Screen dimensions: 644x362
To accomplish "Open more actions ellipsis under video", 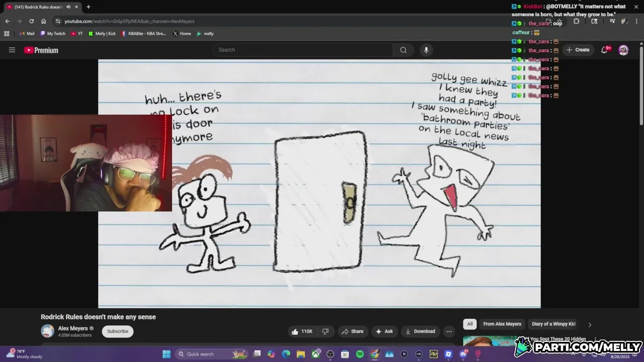I will pos(449,331).
